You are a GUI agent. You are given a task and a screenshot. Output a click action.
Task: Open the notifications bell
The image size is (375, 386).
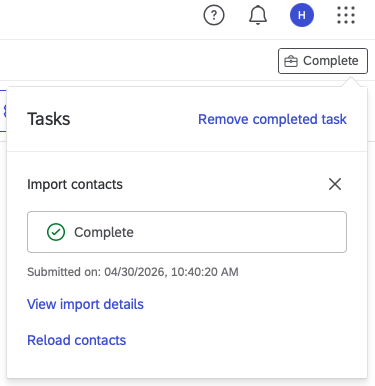click(258, 15)
